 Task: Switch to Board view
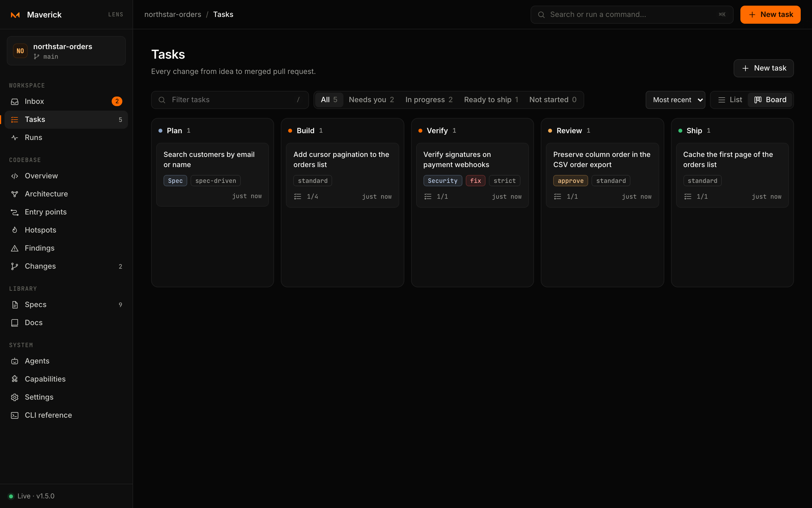coord(770,100)
